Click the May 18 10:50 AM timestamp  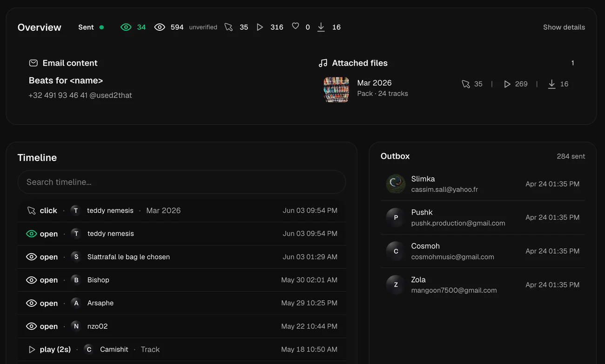click(309, 350)
